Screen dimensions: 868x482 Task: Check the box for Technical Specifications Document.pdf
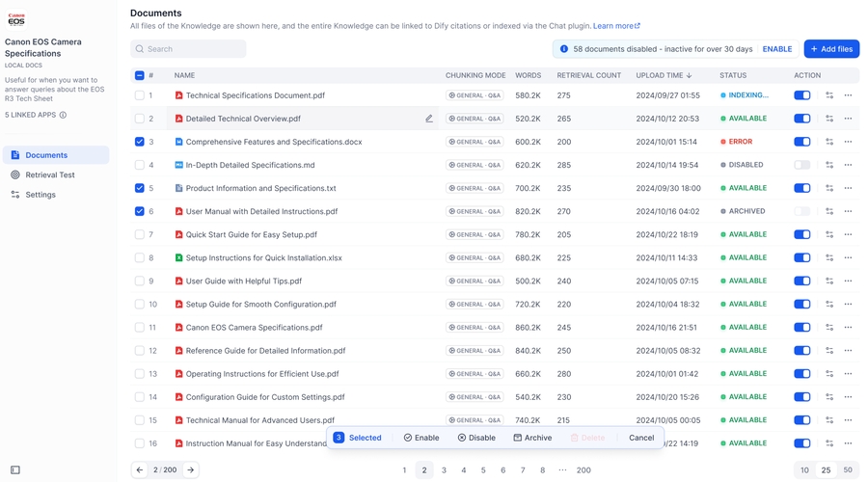(140, 95)
